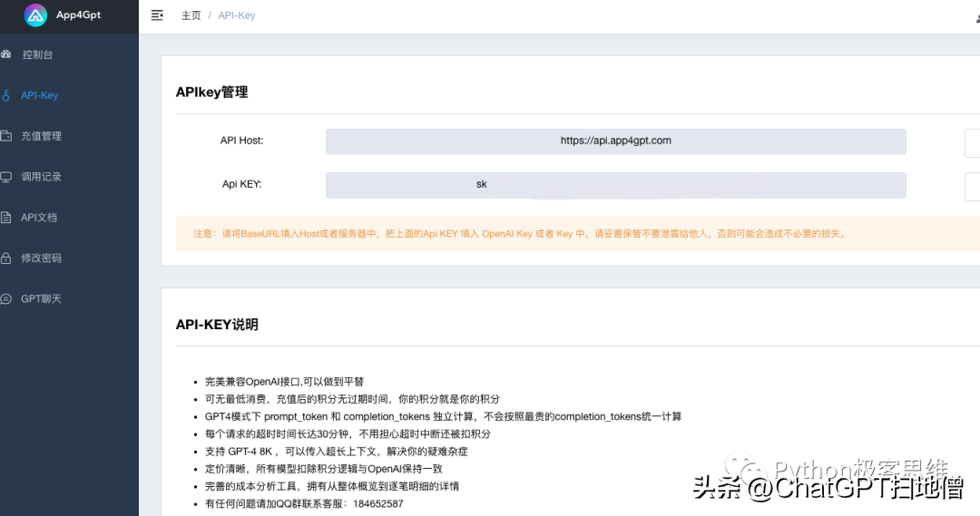The image size is (980, 516).
Task: Click the orange 注意 warning notice text
Action: [x=521, y=234]
